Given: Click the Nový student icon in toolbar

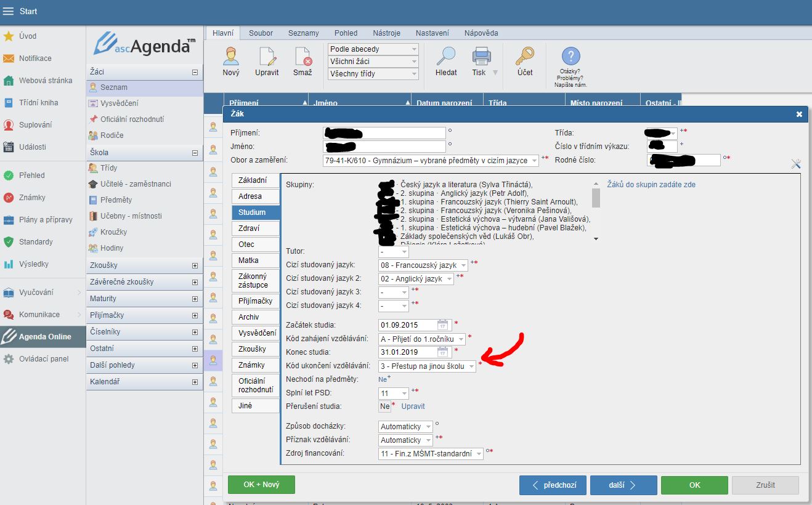Looking at the screenshot, I should [x=231, y=57].
